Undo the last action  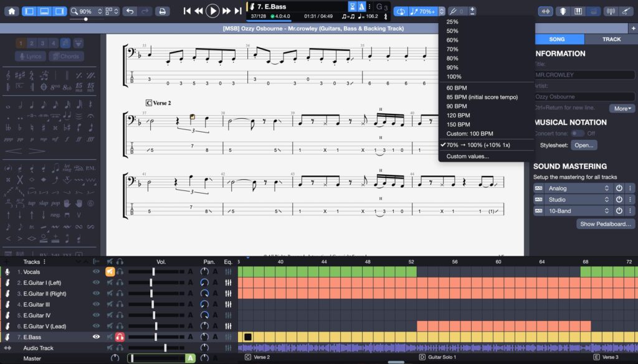click(x=130, y=11)
